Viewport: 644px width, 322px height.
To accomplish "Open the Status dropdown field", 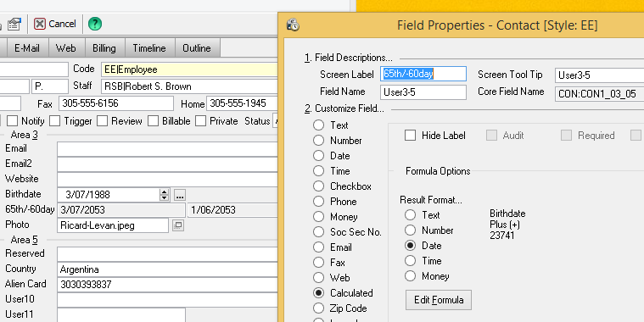I will tap(276, 121).
